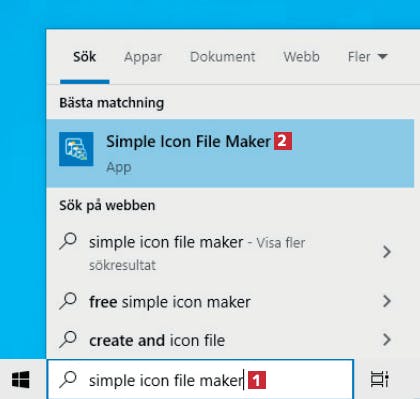
Task: Switch to the Dokument tab
Action: (x=222, y=57)
